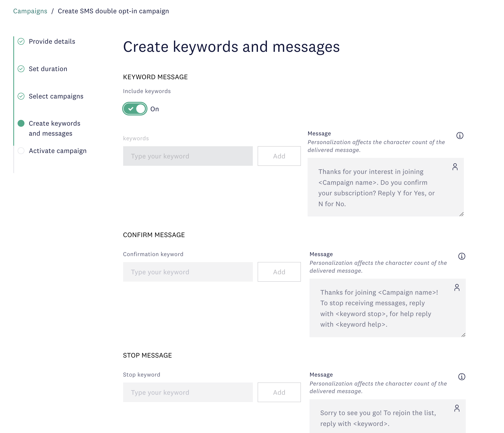Turn off the Include keywords toggle
This screenshot has height=433, width=504.
coord(135,109)
